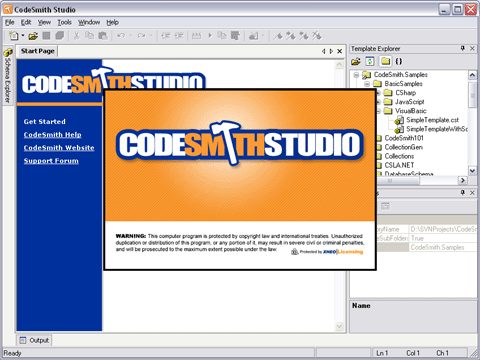Pin the lower properties panel
The image size is (480, 360).
point(463,193)
